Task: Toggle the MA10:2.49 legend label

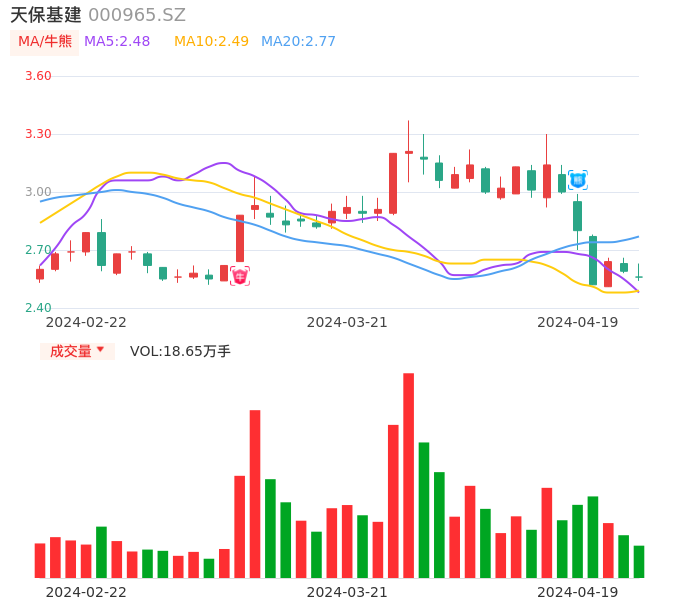Action: click(x=211, y=42)
